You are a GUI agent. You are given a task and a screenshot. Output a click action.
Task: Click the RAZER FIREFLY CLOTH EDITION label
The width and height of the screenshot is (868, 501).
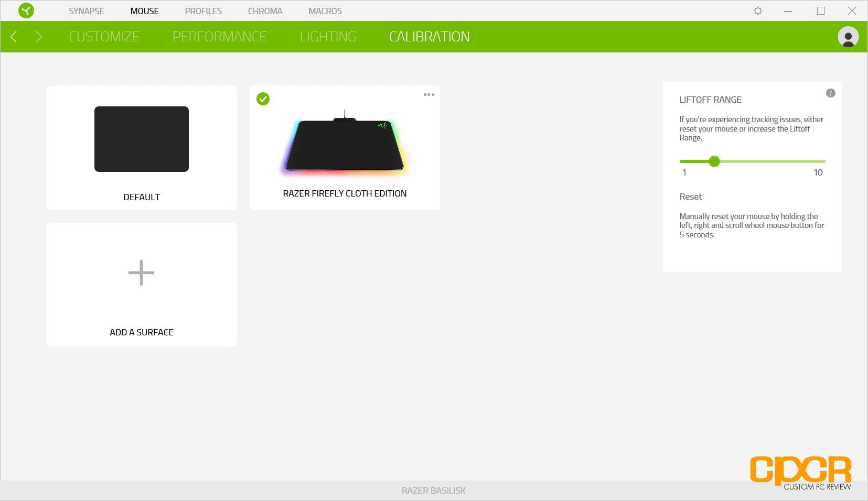click(x=345, y=193)
